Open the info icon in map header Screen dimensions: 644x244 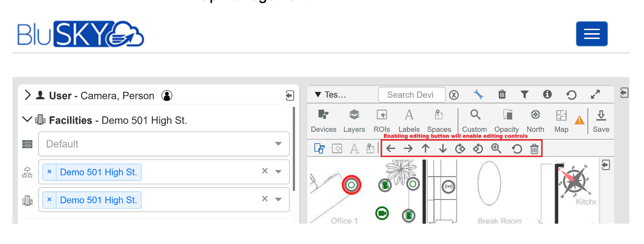[547, 95]
